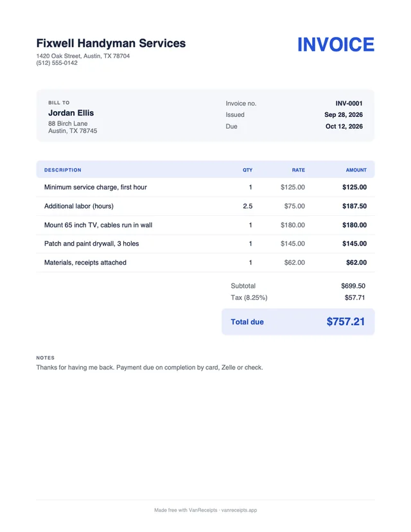Viewport: 411px width, 532px height.
Task: Click the 'BILL TO' label
Action: tap(59, 102)
